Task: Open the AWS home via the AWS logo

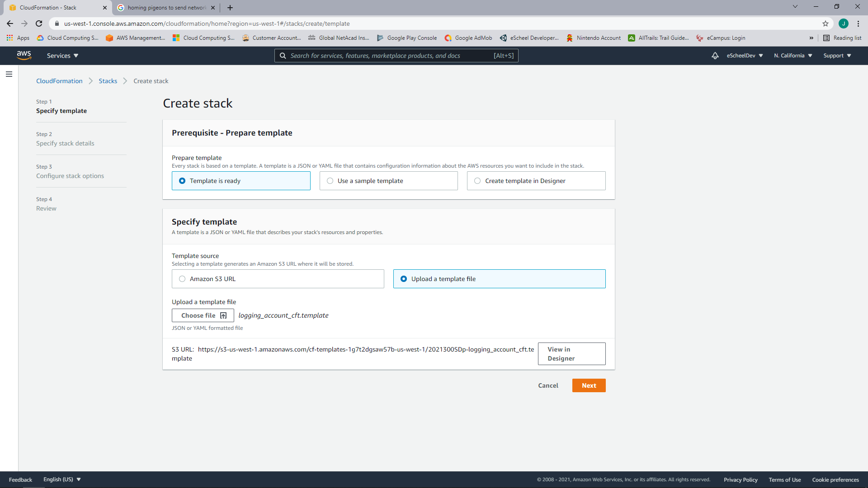Action: pyautogui.click(x=24, y=55)
